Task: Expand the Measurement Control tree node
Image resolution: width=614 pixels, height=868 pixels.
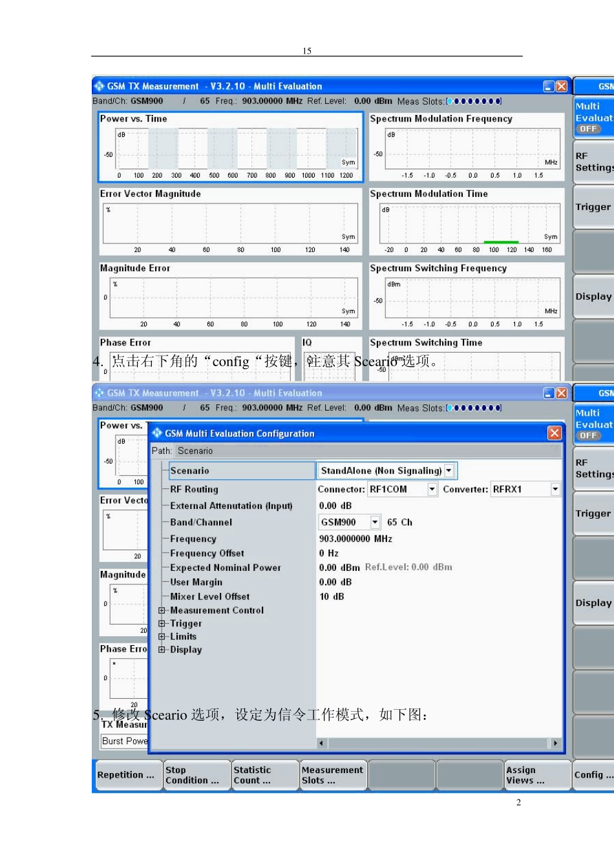Action: click(x=162, y=610)
